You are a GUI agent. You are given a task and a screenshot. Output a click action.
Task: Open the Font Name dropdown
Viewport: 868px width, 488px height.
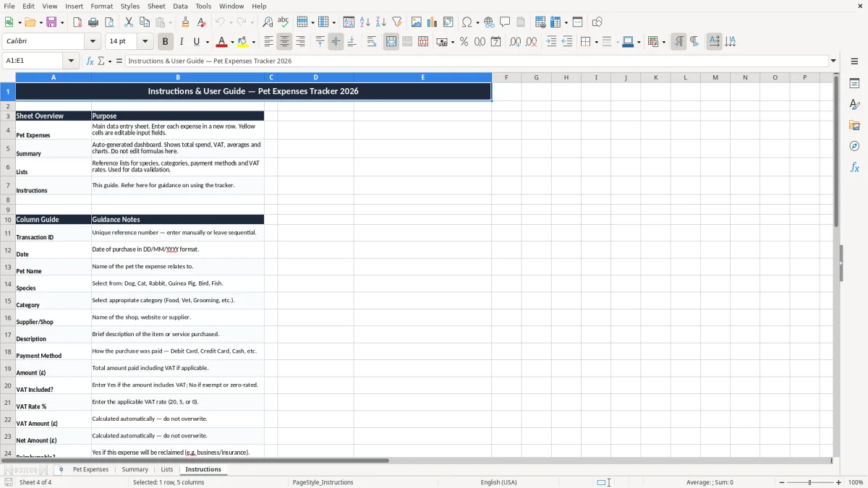92,42
